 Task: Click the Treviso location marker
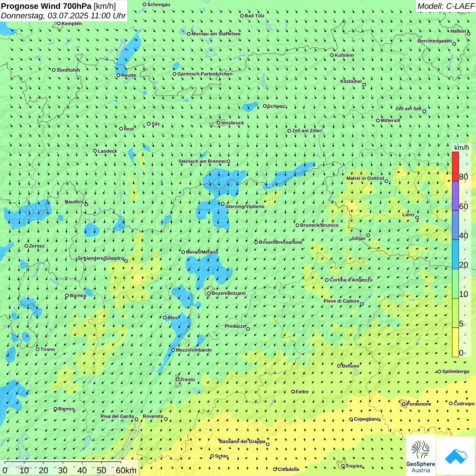pyautogui.click(x=343, y=466)
